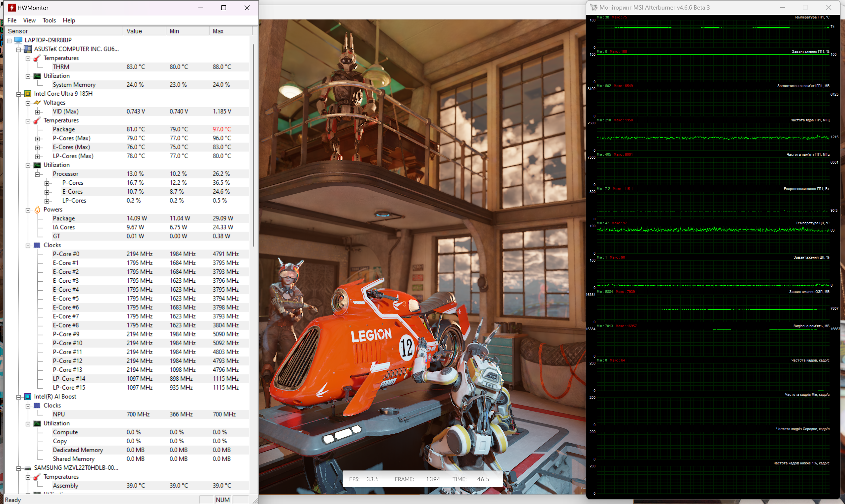Close the MSI Afterburner monitoring window
Screen dimensions: 845x504
(829, 7)
